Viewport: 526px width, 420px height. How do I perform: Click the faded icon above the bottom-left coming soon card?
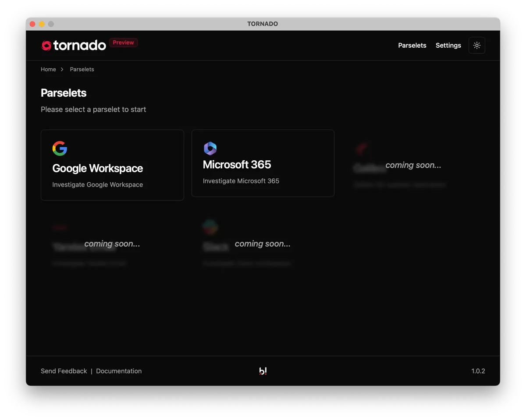(x=60, y=227)
